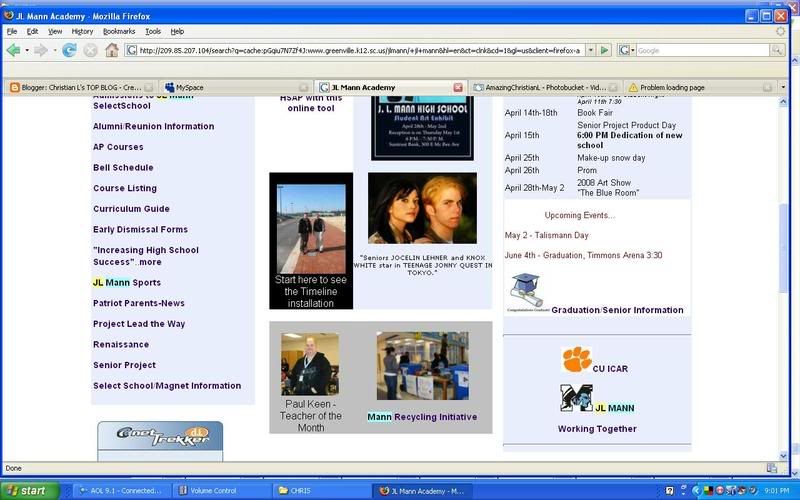Viewport: 800px width, 500px height.
Task: Open the CHRIS folder from the taskbar
Action: [321, 491]
